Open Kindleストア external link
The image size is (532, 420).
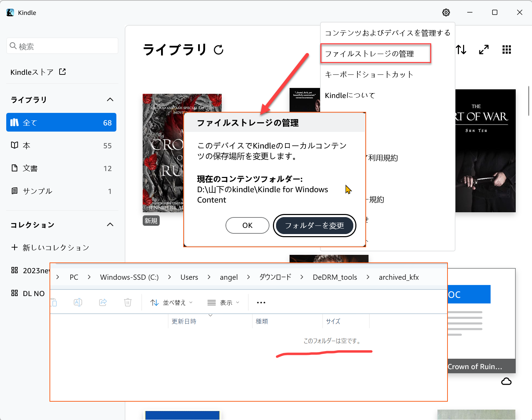click(38, 72)
